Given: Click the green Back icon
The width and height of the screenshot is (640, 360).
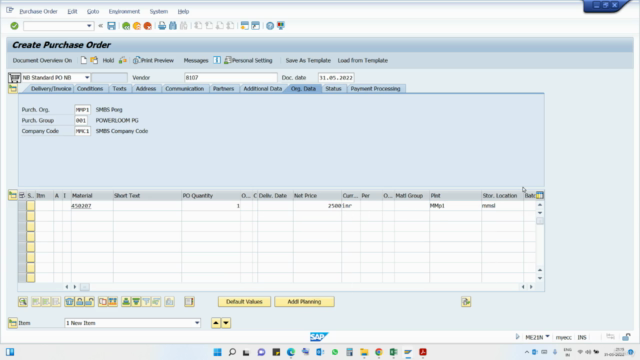Looking at the screenshot, I should pyautogui.click(x=126, y=26).
